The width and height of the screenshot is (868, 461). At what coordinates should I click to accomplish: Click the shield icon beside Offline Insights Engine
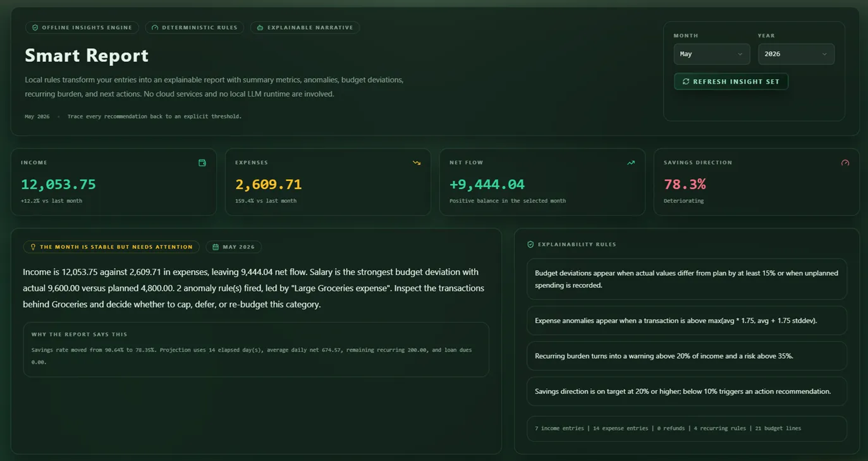(x=35, y=28)
